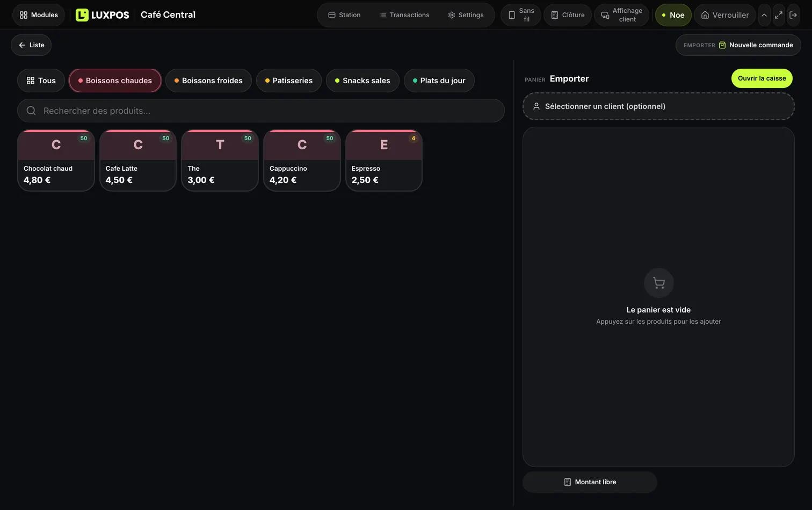Click the Ouvrir la caisse button
The height and width of the screenshot is (510, 812).
[762, 78]
